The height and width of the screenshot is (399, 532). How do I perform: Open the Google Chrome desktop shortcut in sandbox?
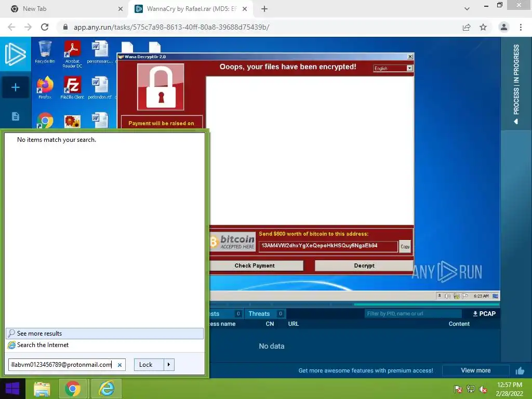click(x=45, y=121)
